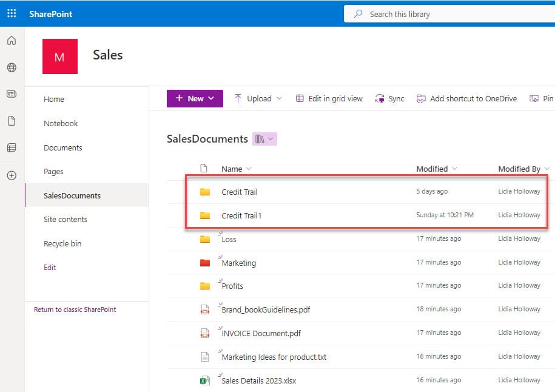Open Notebook in site navigation

pos(61,123)
